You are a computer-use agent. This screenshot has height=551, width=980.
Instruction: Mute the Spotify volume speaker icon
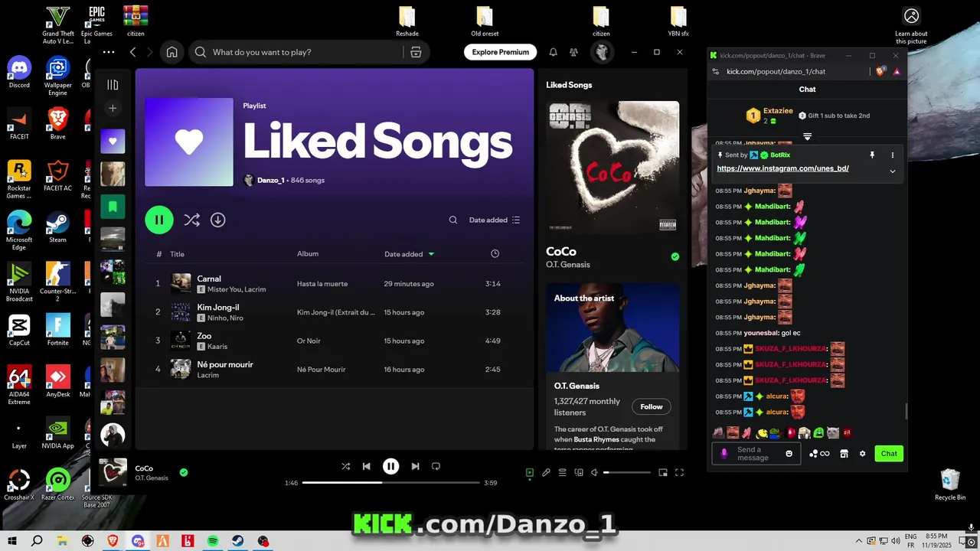tap(594, 473)
